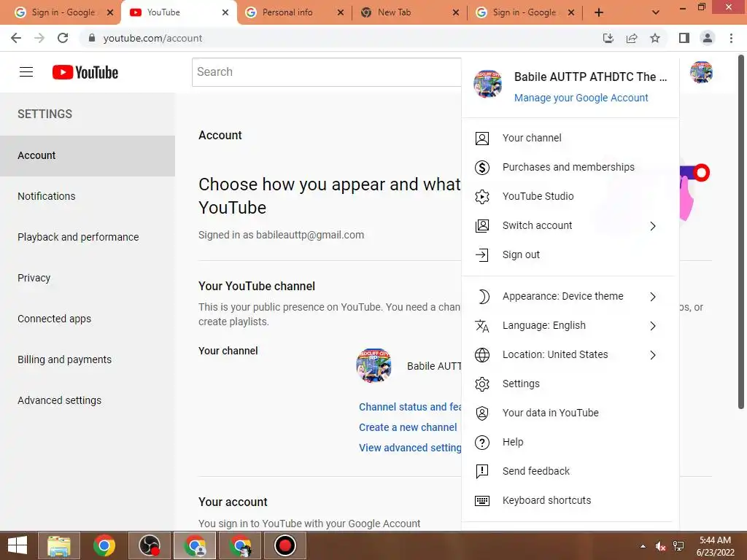Click Manage your Google Account link
Image resolution: width=747 pixels, height=560 pixels.
pos(581,98)
